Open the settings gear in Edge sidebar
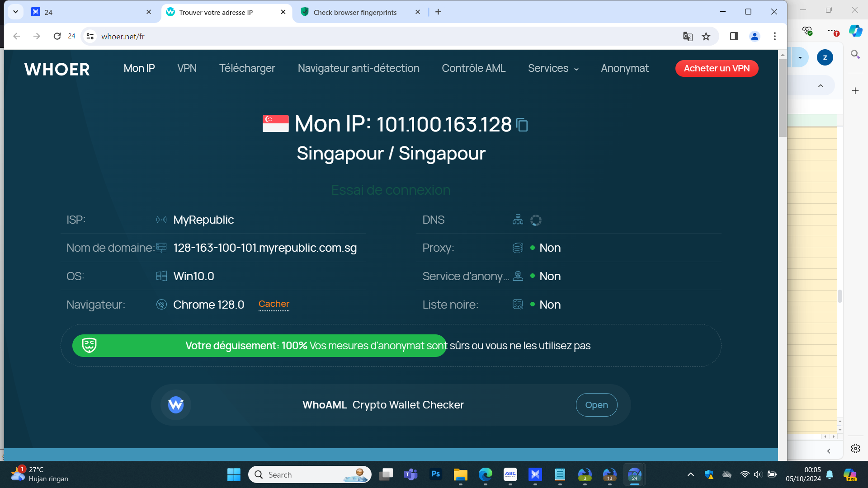The width and height of the screenshot is (868, 488). (x=855, y=448)
